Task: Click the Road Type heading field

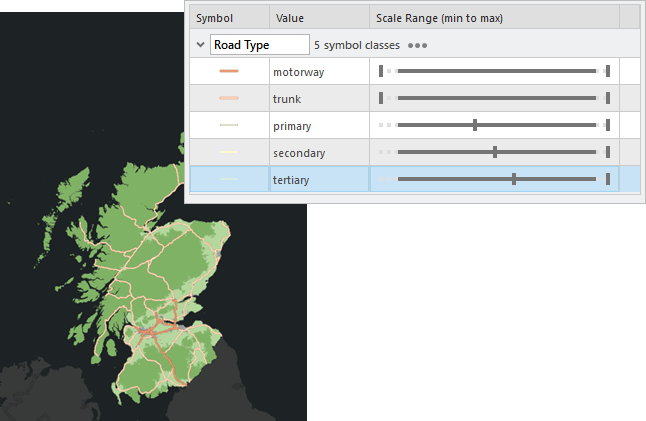Action: click(x=259, y=45)
